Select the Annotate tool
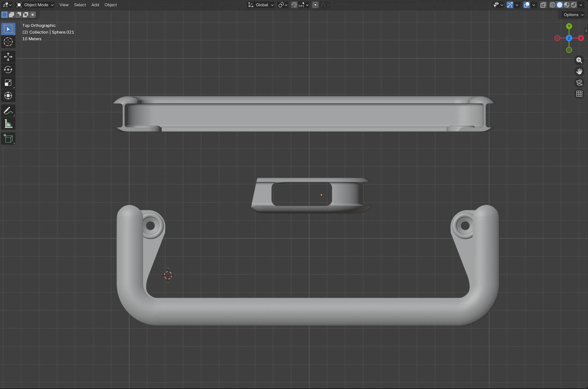 [x=8, y=110]
